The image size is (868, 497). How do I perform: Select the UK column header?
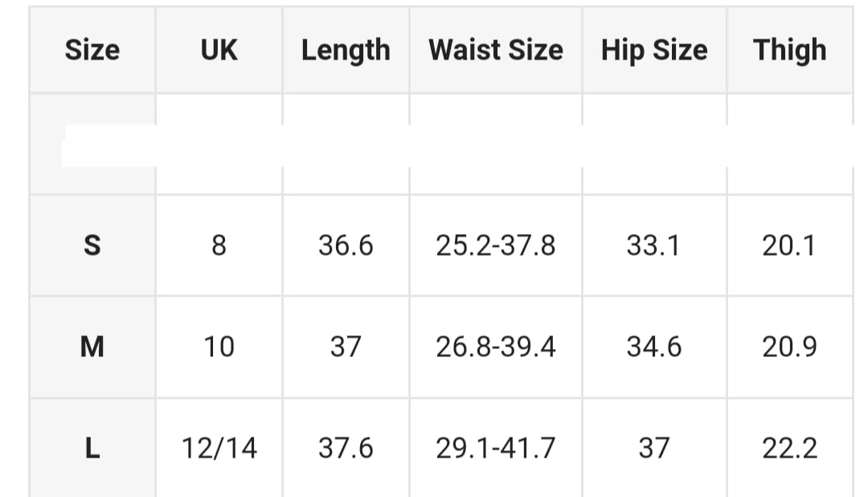(x=219, y=50)
